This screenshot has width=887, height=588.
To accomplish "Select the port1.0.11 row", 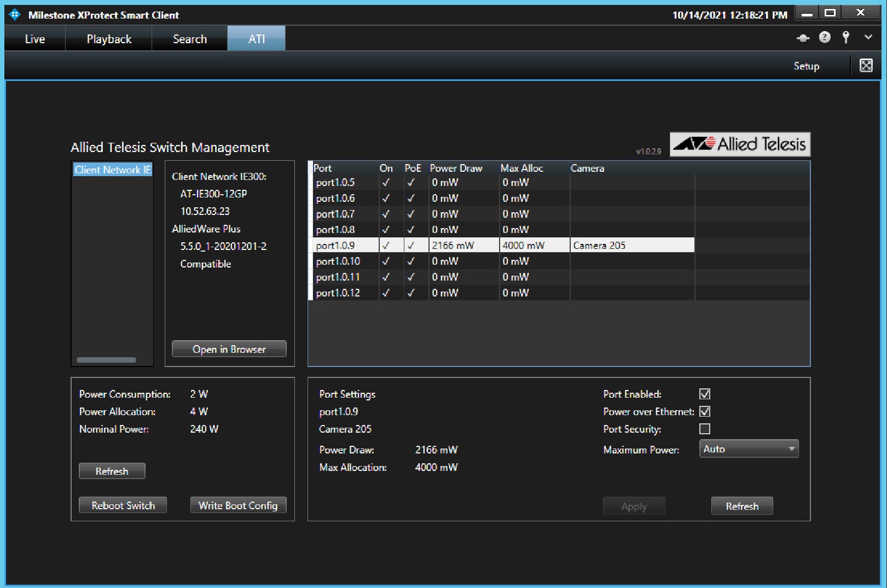I will click(559, 277).
